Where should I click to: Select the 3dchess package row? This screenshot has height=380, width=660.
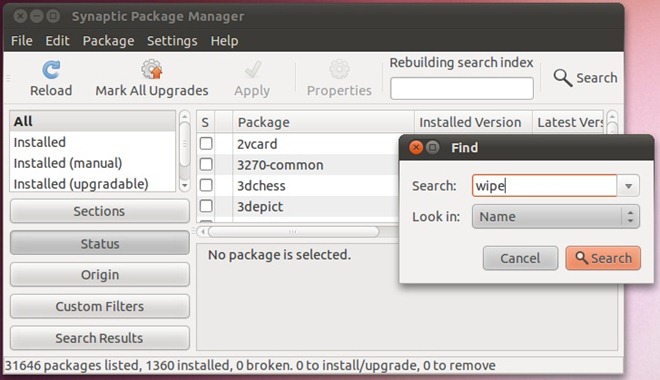click(298, 186)
